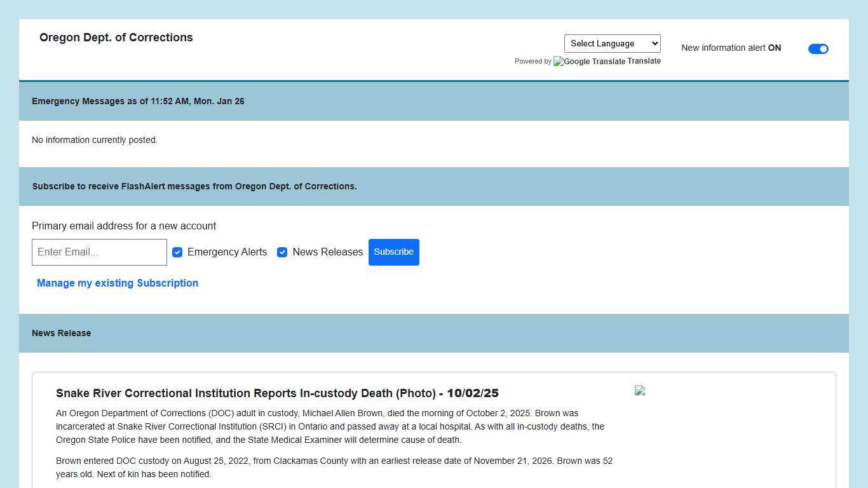The width and height of the screenshot is (868, 488).
Task: Click inside the Enter Email field
Action: [99, 252]
